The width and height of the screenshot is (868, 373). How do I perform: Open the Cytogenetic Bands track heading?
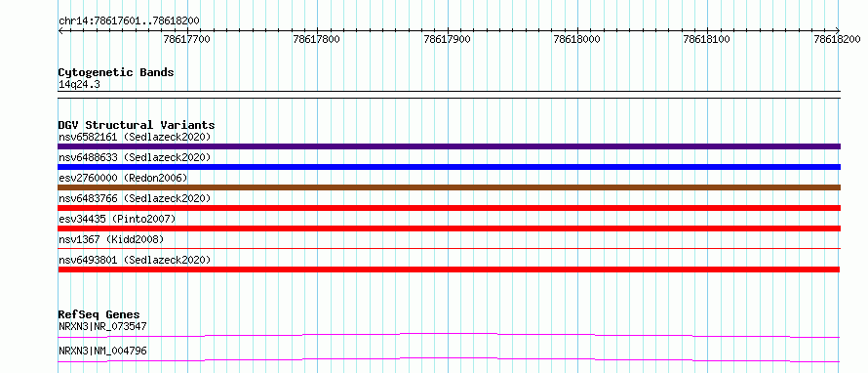(x=116, y=72)
